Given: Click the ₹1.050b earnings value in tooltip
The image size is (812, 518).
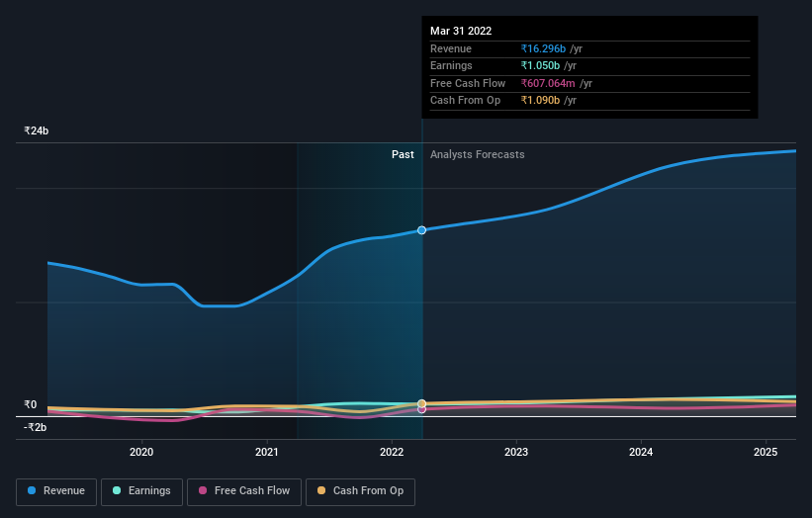Looking at the screenshot, I should pos(540,65).
